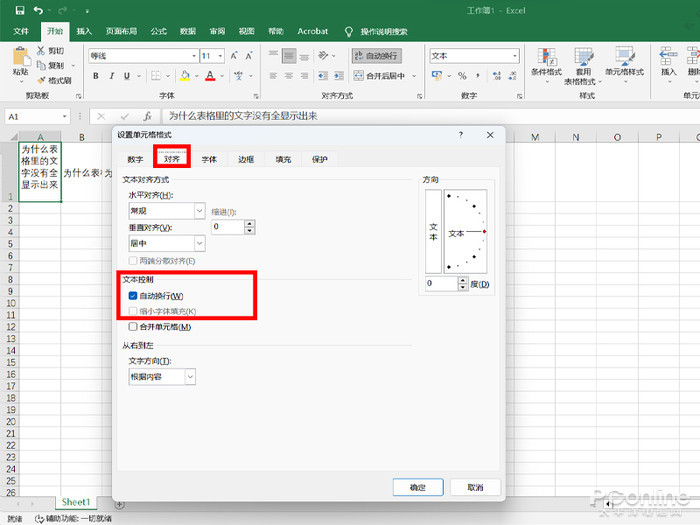The image size is (700, 525).
Task: Switch to the 保护 protection tab
Action: (x=320, y=159)
